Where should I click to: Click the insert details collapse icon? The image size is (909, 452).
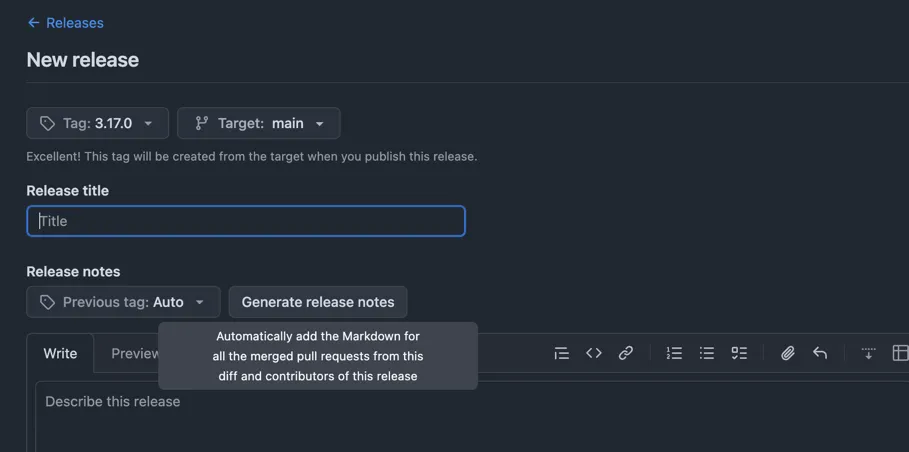868,353
